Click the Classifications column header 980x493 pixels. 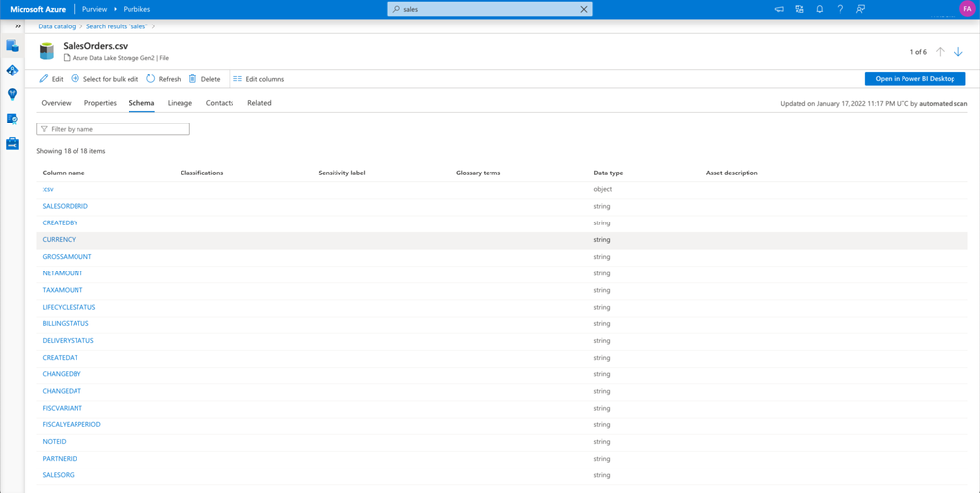(202, 173)
